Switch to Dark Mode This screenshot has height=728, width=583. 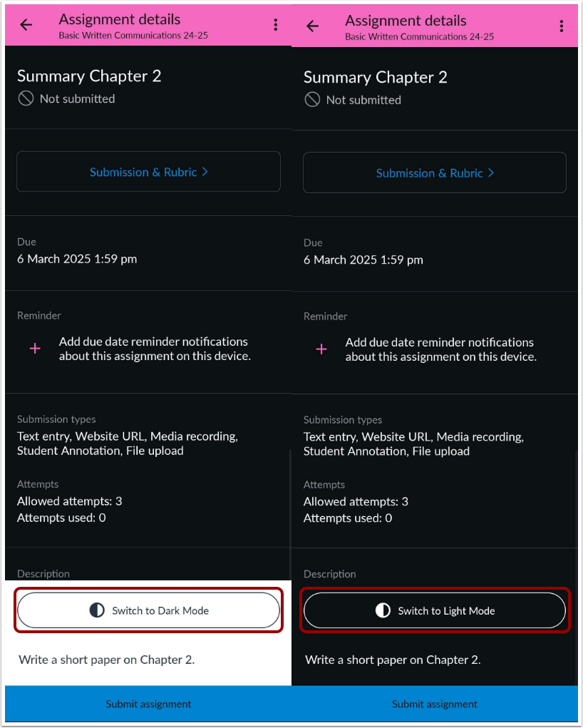[148, 610]
